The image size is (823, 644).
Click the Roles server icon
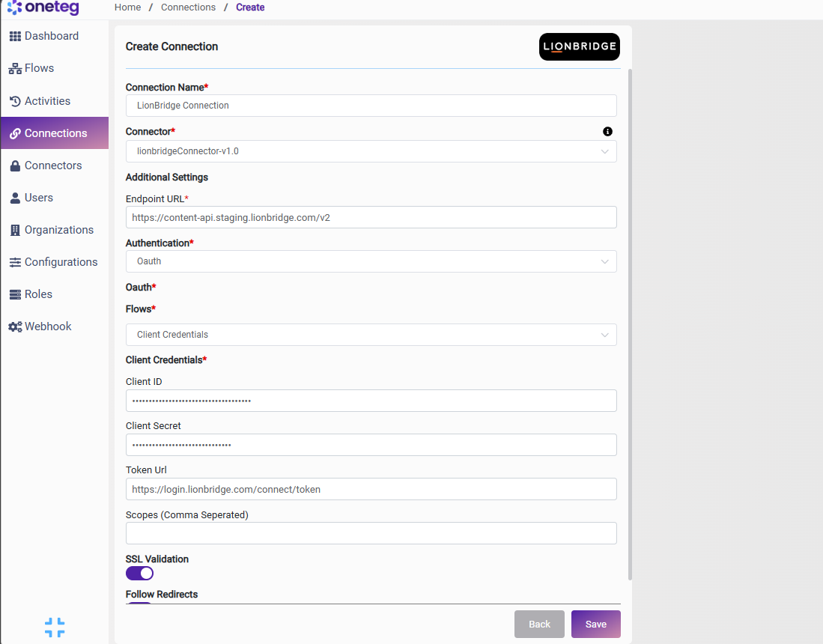pos(15,294)
